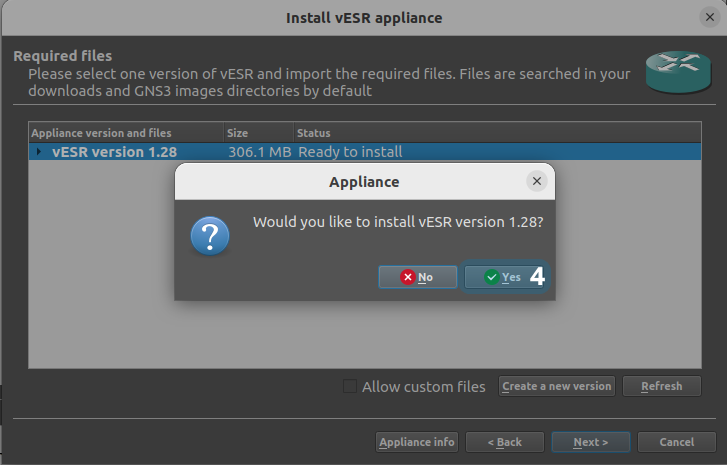Click the 306.1 MB size cell
The image size is (727, 465).
(x=258, y=152)
